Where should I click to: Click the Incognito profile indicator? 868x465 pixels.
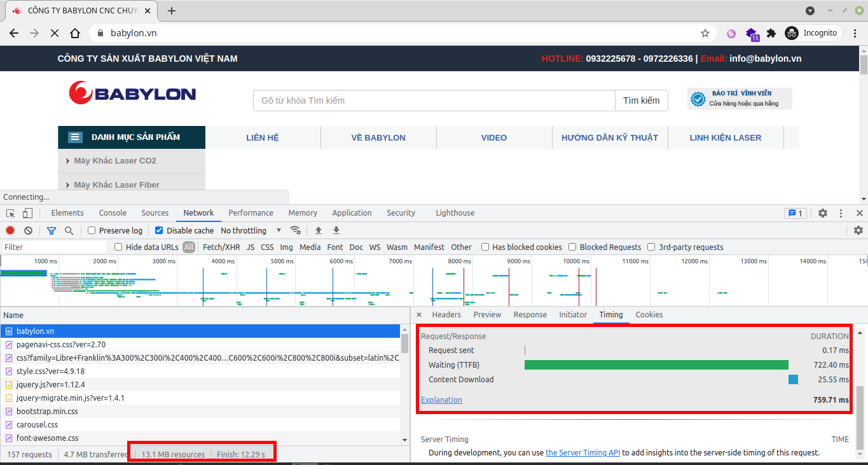812,33
